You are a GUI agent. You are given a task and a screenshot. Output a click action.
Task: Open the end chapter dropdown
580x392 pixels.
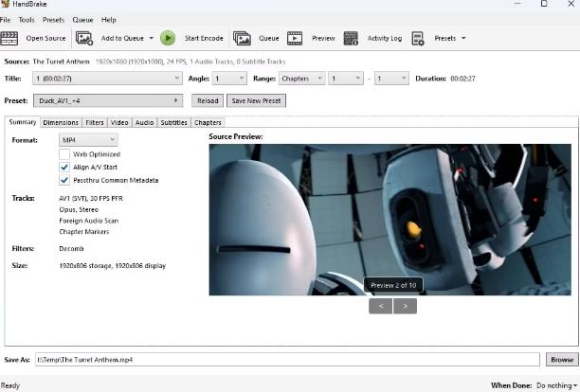coord(391,79)
